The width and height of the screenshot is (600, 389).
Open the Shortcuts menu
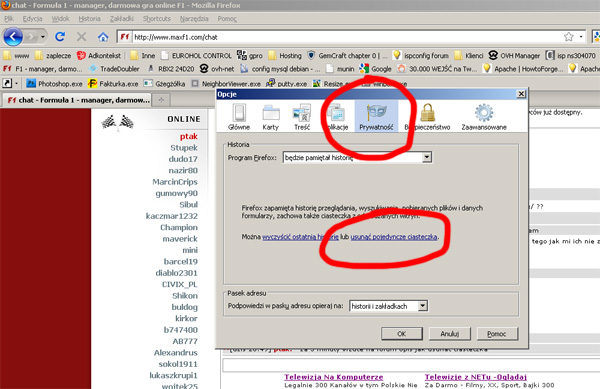(157, 18)
